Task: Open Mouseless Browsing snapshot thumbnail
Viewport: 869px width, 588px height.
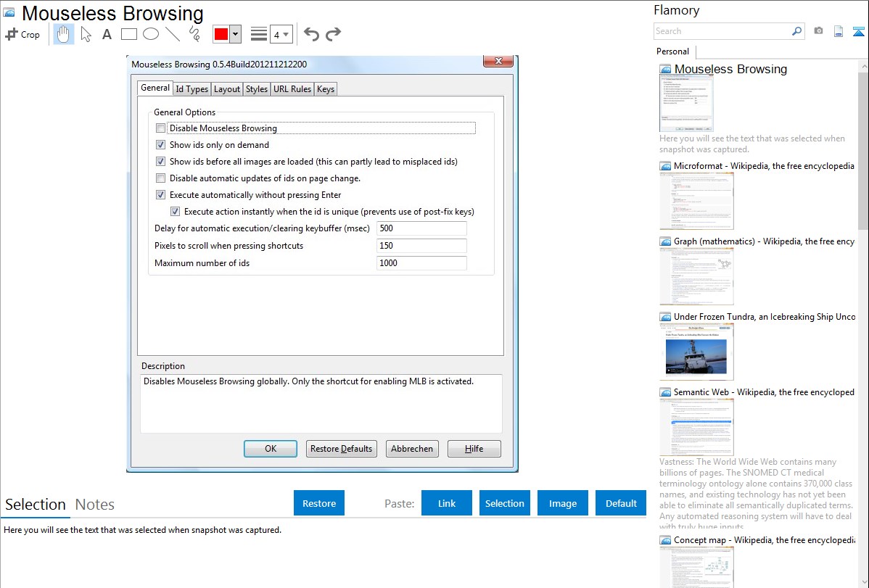Action: click(x=686, y=103)
